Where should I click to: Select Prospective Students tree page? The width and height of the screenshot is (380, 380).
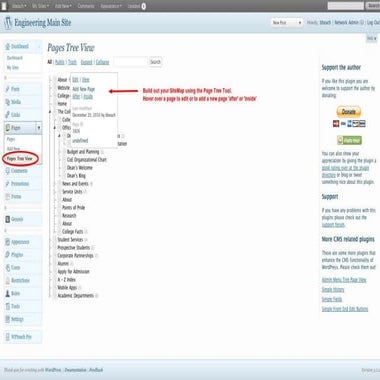point(74,248)
